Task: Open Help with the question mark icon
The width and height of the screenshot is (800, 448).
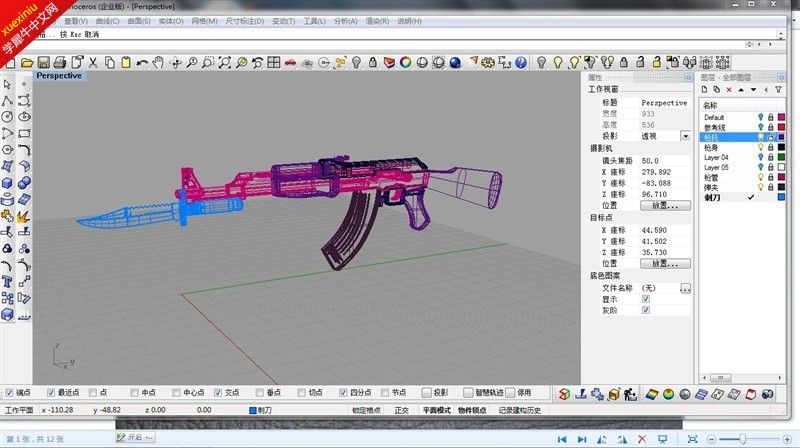Action: 521,63
